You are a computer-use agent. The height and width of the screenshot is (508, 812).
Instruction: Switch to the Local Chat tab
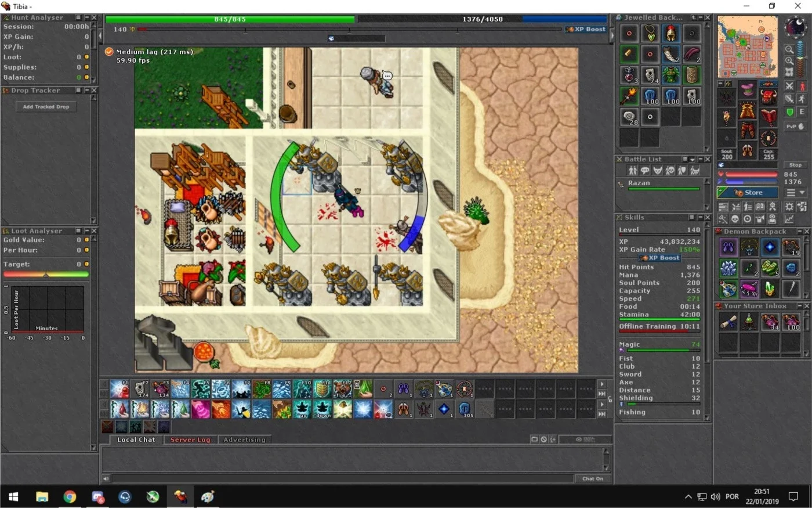136,439
